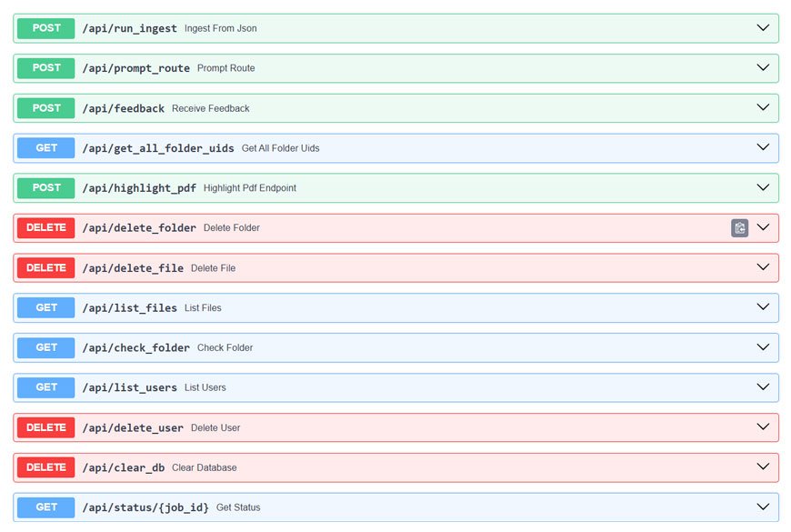Viewport: 791px width, 532px height.
Task: Expand the highlight_pdf endpoint arrow
Action: [763, 188]
